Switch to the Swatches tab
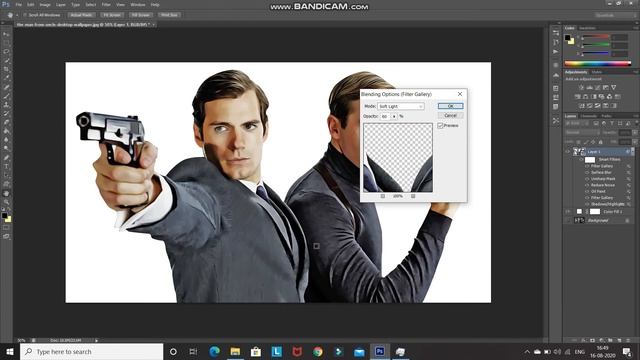640x360 pixels. click(587, 28)
